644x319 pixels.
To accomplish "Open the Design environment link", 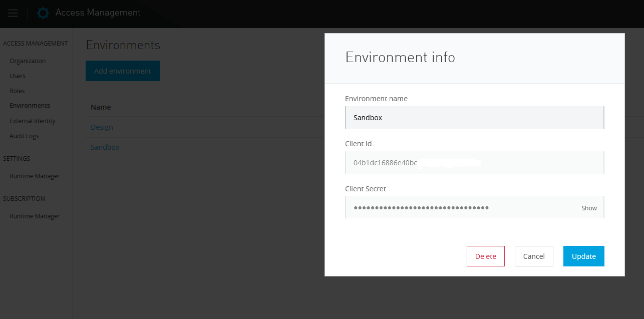I will tap(102, 127).
